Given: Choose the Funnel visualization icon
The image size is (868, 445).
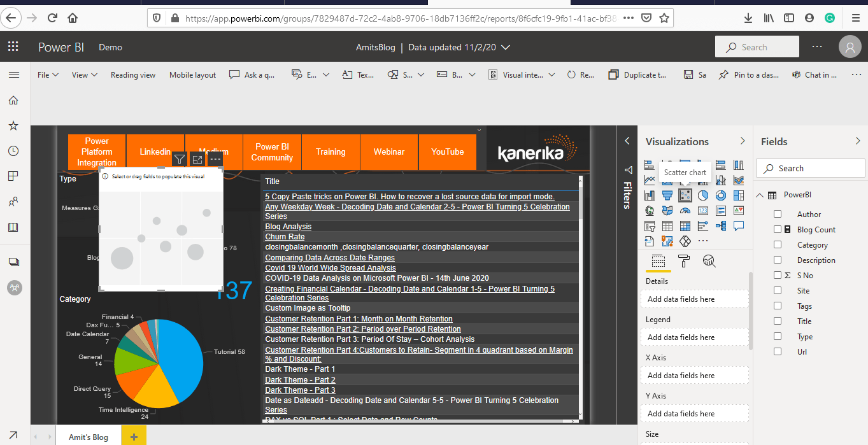Looking at the screenshot, I should [667, 195].
